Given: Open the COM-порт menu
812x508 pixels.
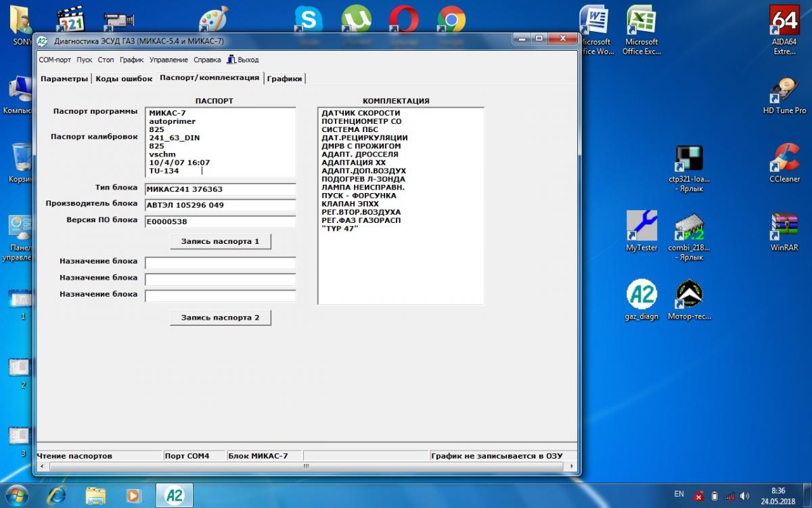Looking at the screenshot, I should tap(55, 60).
